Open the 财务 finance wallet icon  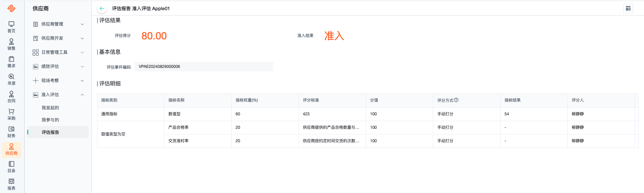click(11, 129)
